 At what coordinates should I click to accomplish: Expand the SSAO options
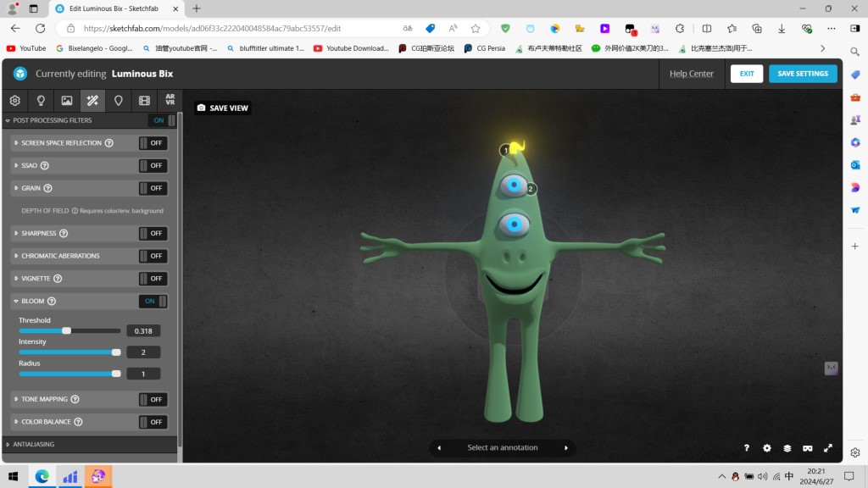(x=16, y=165)
